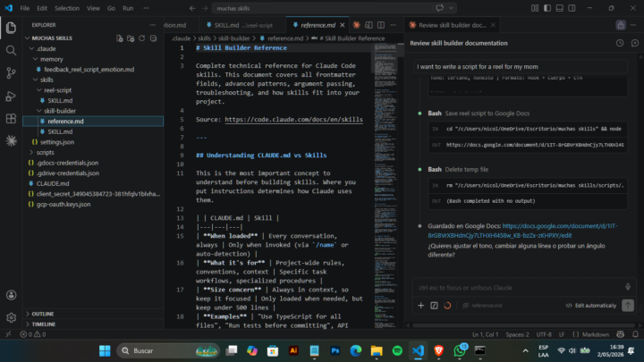Open Claude Code icon in activity bar
This screenshot has height=362, width=644.
[x=11, y=141]
